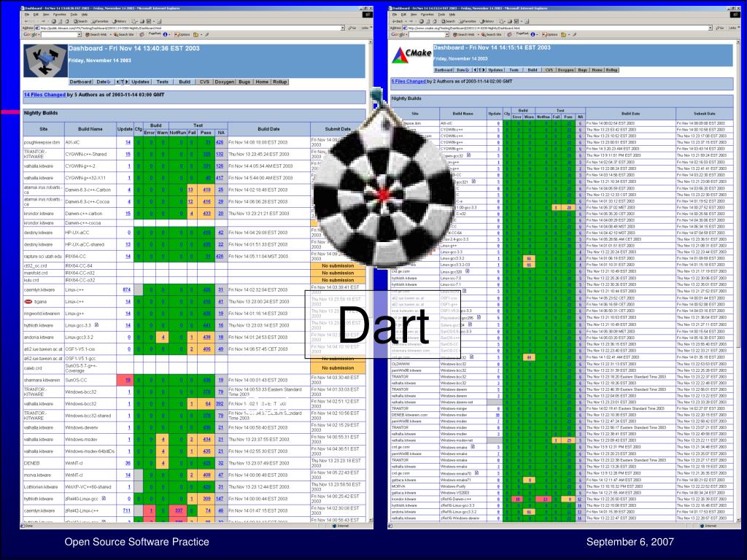Screen dimensions: 747x560
Task: Open red update count 19 for SunOS-CC
Action: click(128, 380)
